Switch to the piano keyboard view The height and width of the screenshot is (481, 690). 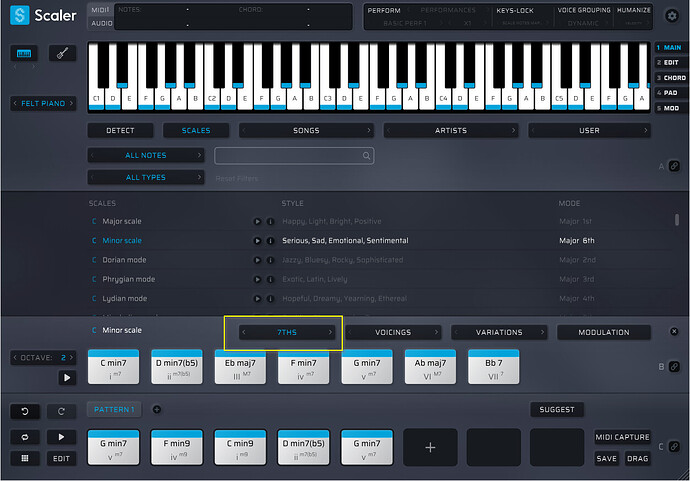click(24, 53)
